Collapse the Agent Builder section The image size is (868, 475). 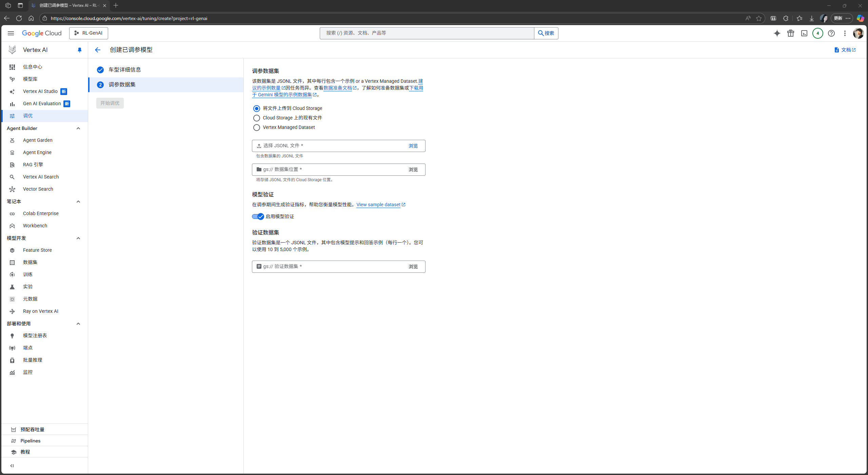78,128
